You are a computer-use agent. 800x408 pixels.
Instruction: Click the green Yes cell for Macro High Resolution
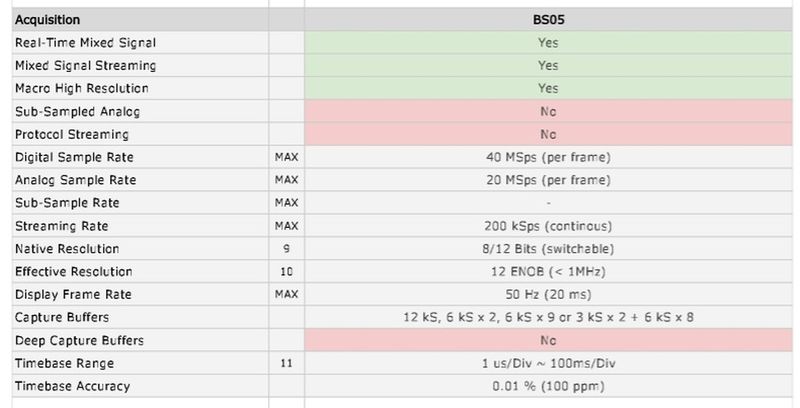click(547, 88)
